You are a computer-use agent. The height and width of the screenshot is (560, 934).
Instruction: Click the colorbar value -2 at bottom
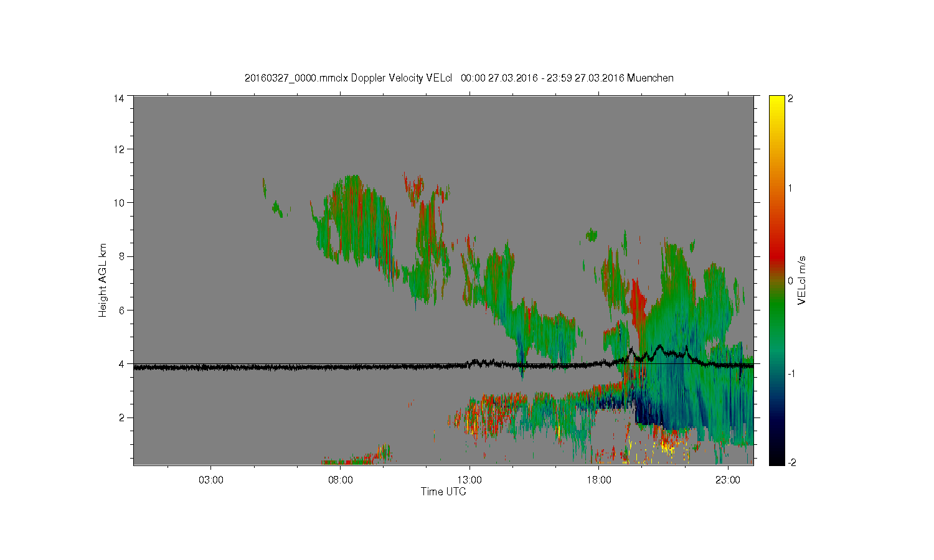pyautogui.click(x=792, y=462)
